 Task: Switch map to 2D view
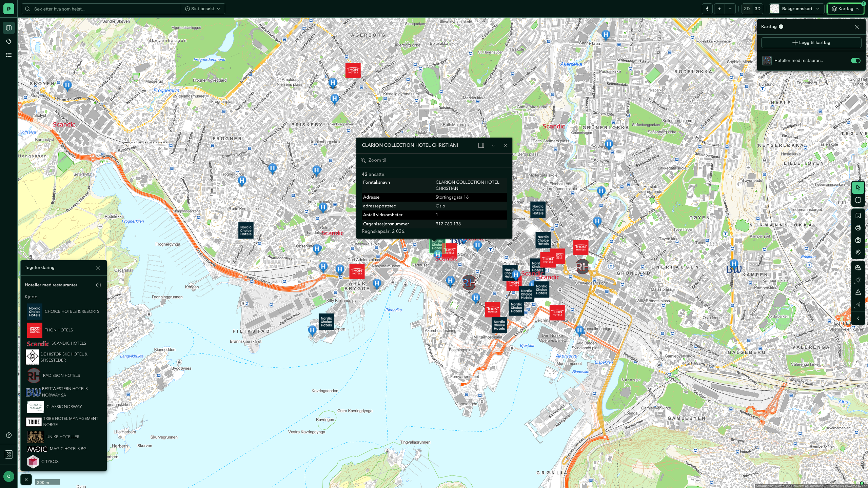[x=747, y=9]
